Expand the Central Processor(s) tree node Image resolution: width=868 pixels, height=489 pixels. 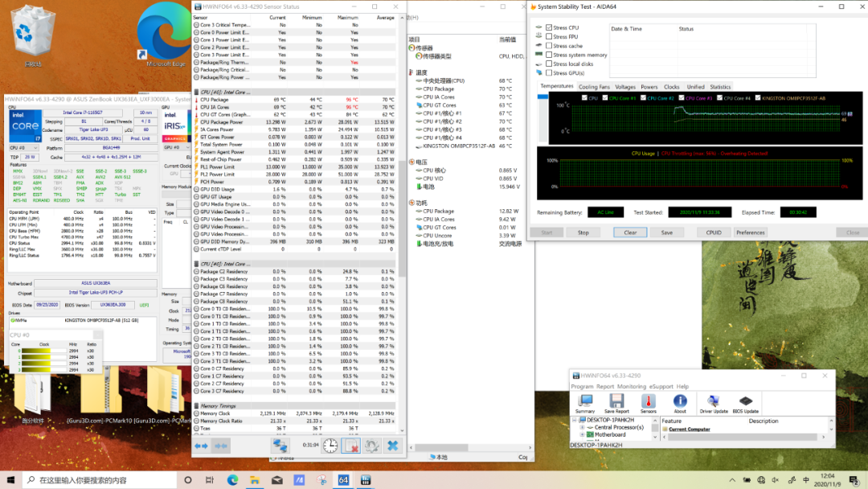[x=582, y=427]
